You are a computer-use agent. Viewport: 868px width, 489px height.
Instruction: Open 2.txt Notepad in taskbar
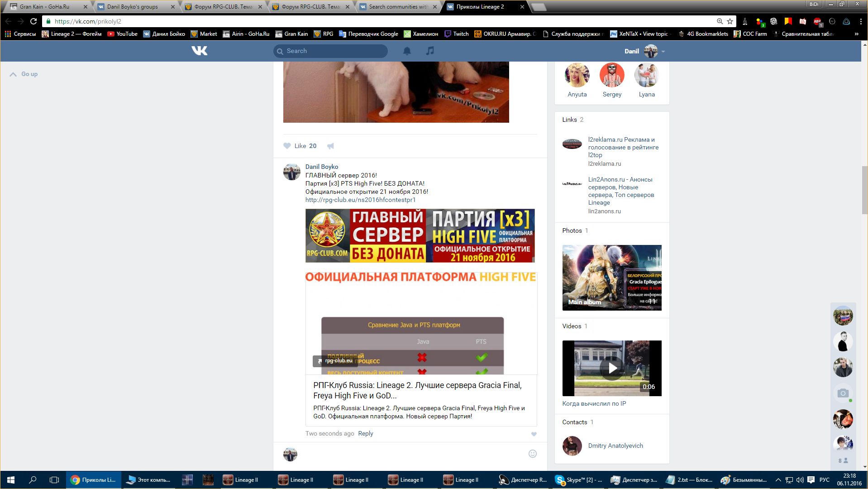click(x=689, y=480)
